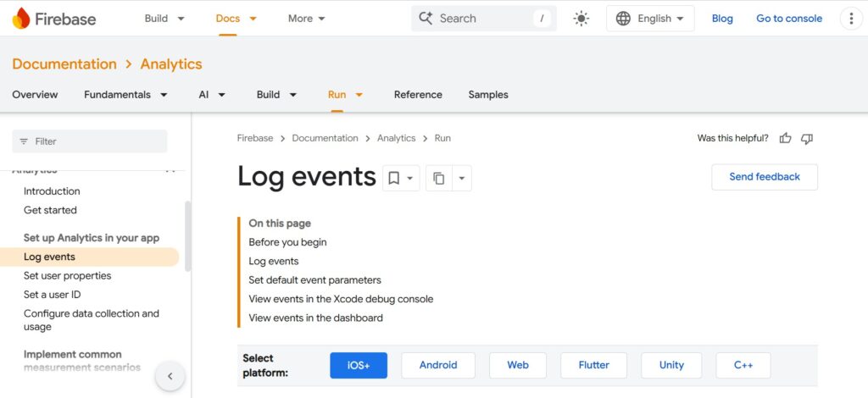Click Documentation in the page header

(64, 64)
